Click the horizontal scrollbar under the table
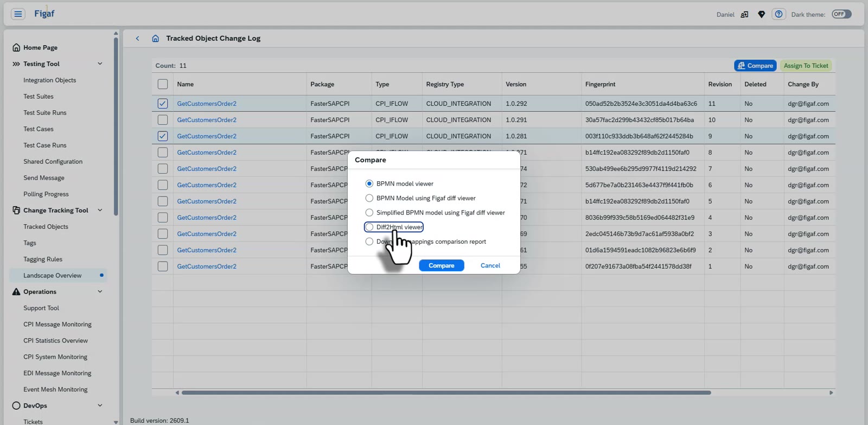This screenshot has width=868, height=425. [x=446, y=392]
